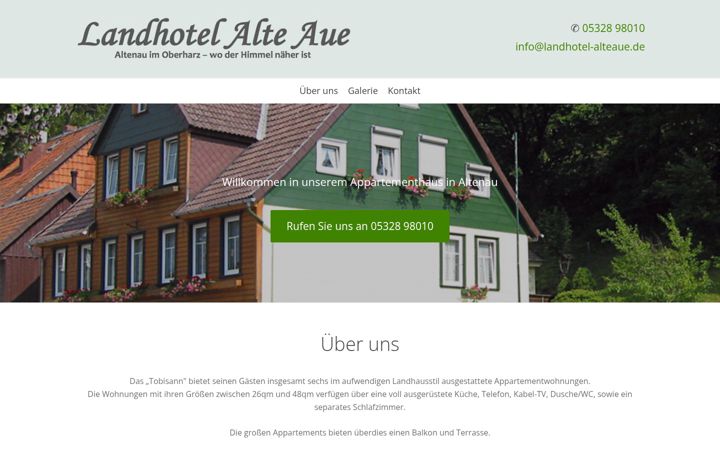Viewport: 720px width, 450px height.
Task: Click the line about Balkon und Terrasse
Action: [x=360, y=433]
